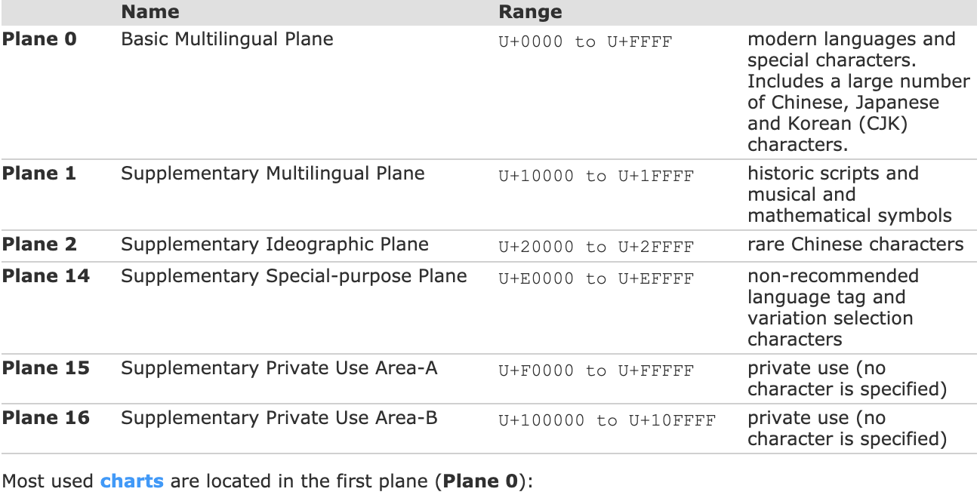Select the "Plane 1" row label
980x498 pixels.
click(x=39, y=174)
